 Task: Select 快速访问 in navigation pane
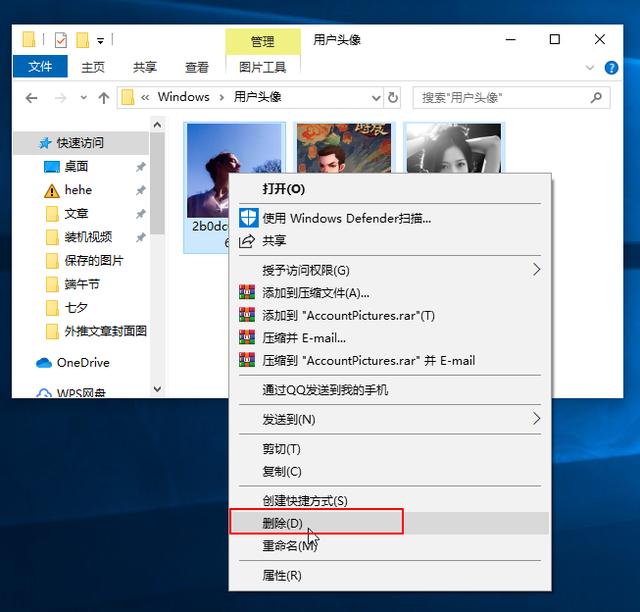[x=81, y=143]
